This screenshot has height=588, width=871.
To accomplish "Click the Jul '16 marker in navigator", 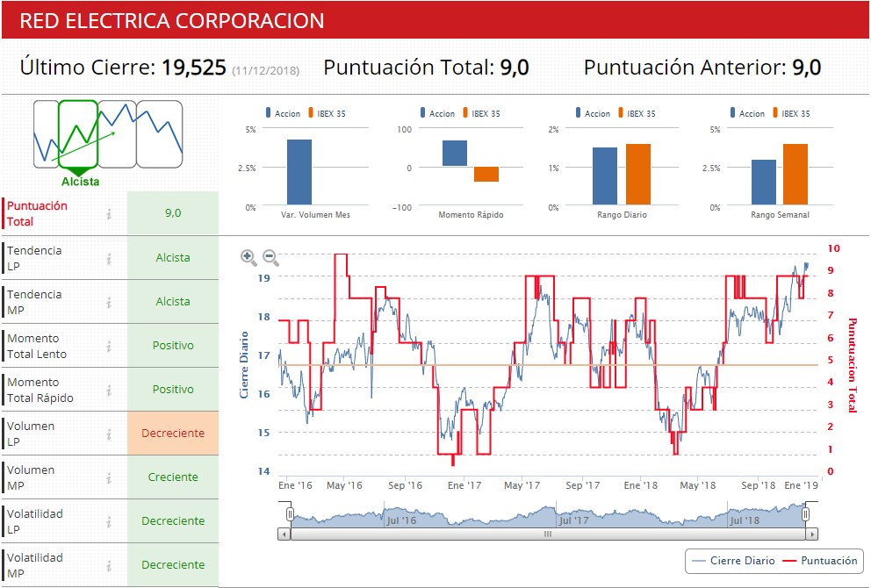I will [x=401, y=520].
